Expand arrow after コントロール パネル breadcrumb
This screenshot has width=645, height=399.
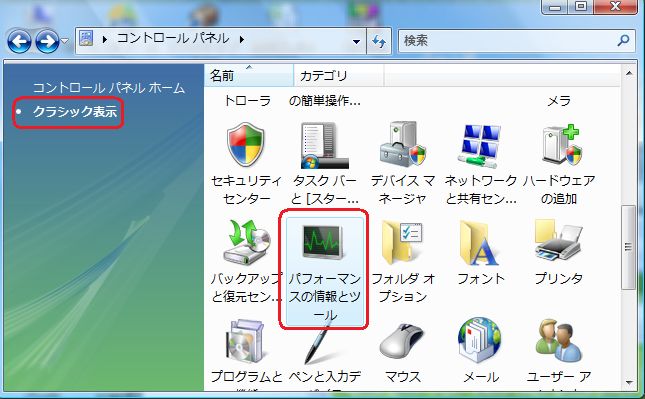click(242, 39)
